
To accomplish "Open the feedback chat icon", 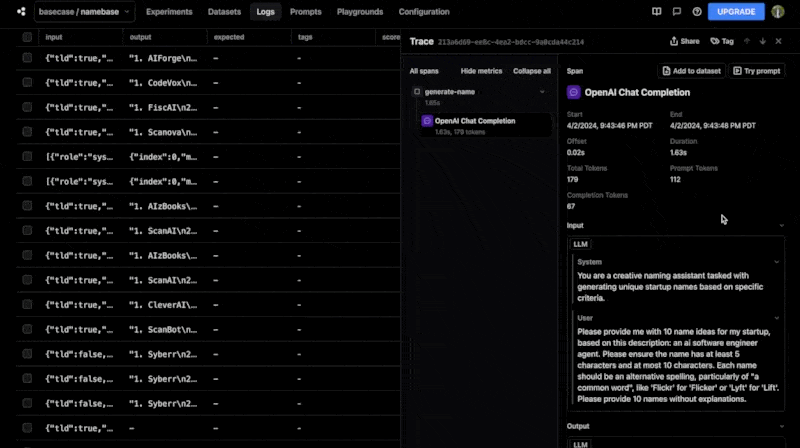I will (677, 11).
